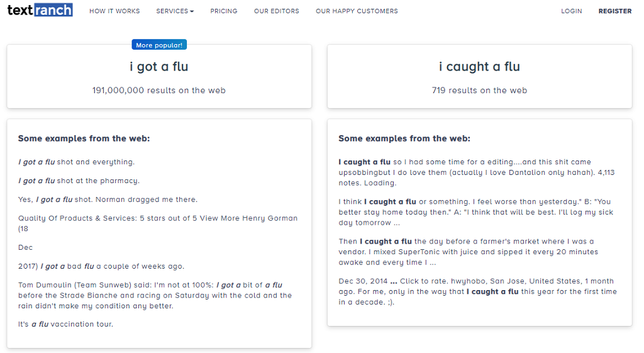Click the left Some examples from the web heading
Viewport: 644px width, 353px height.
pos(84,138)
